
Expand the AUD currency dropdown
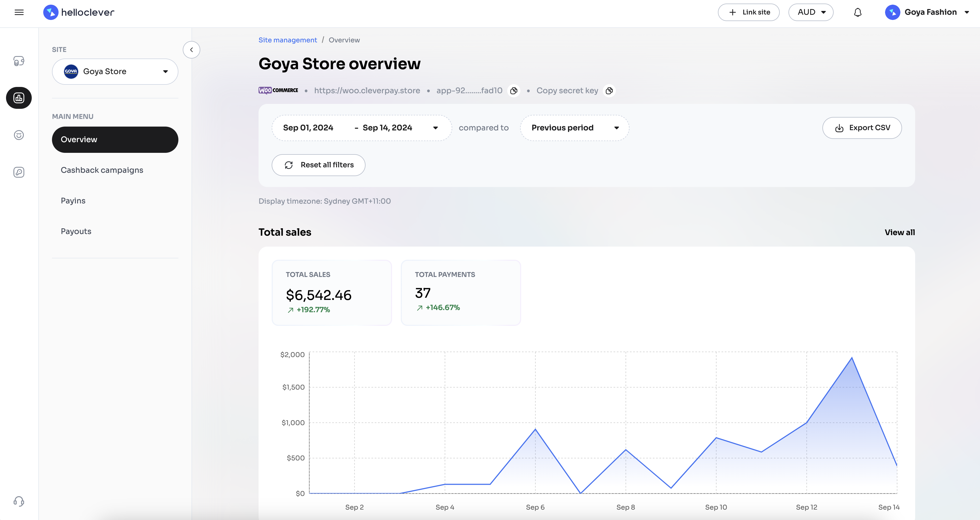click(811, 12)
